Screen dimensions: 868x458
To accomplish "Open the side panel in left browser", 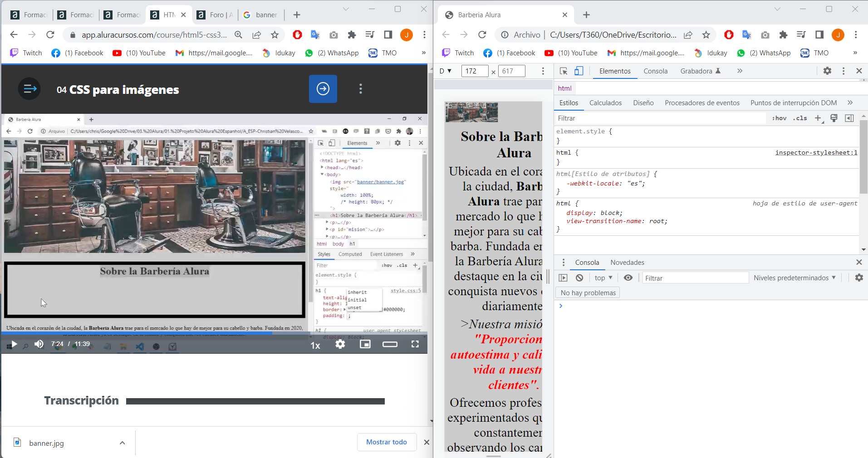I will (388, 35).
